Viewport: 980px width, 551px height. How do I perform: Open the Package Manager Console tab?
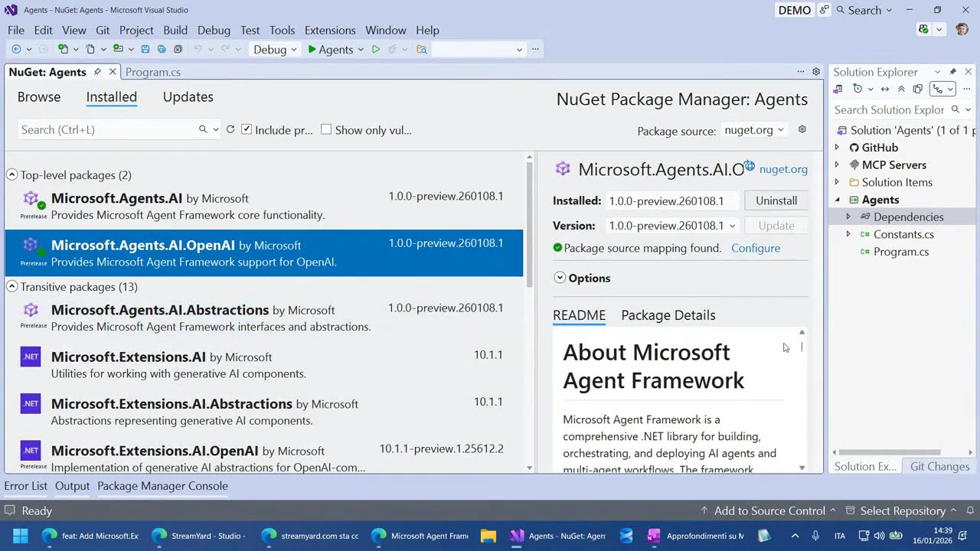[162, 486]
